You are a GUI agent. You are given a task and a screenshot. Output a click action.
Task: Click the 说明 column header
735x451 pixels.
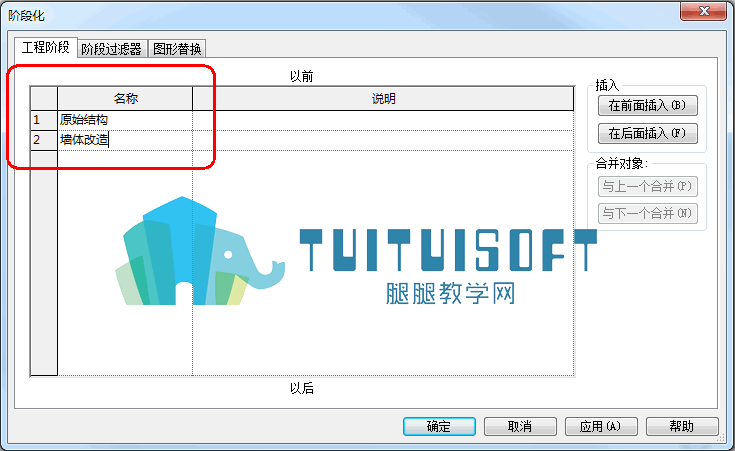[x=383, y=98]
